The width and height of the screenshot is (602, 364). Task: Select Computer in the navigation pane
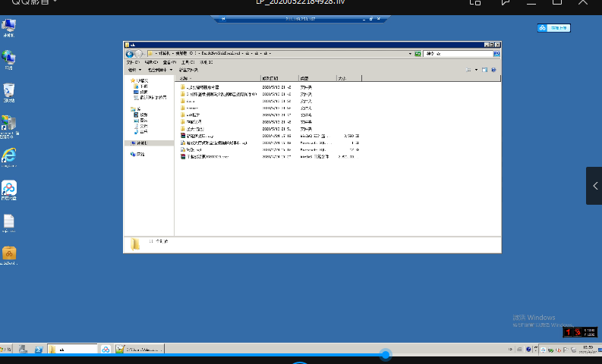142,143
